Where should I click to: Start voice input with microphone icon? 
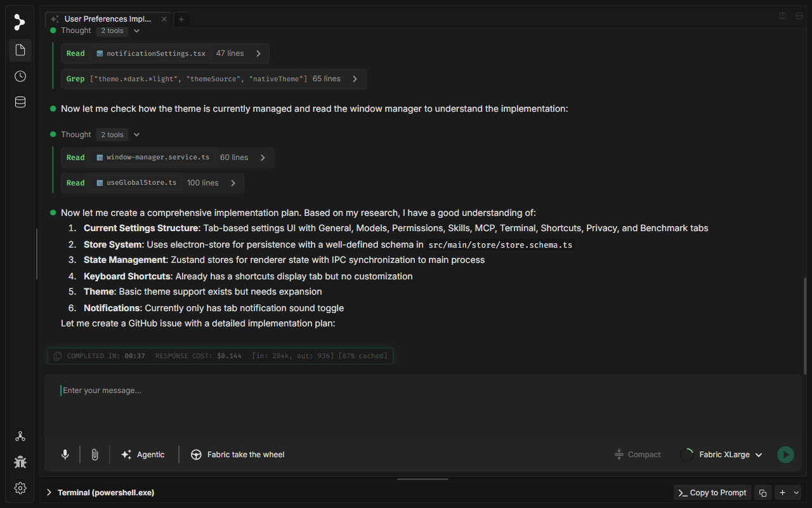(x=65, y=455)
